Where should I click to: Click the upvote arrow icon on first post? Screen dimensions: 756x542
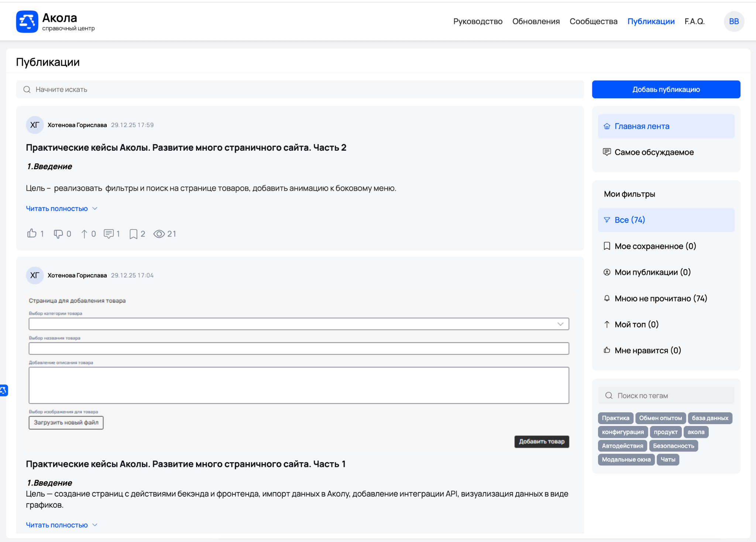point(84,234)
